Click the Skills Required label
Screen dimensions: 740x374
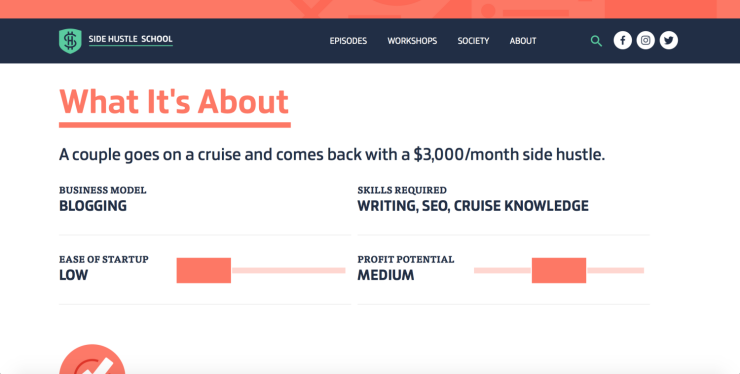click(x=402, y=190)
